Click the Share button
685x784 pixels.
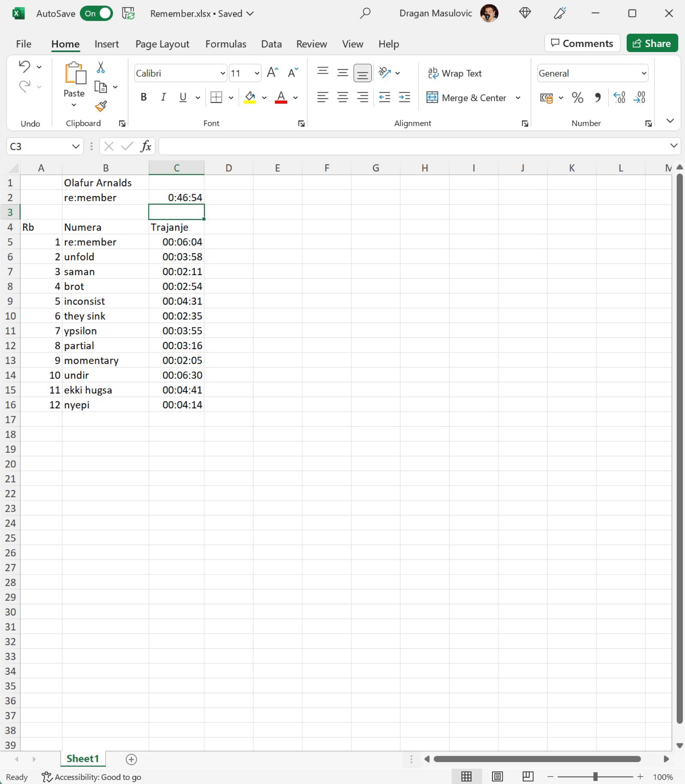pos(652,44)
